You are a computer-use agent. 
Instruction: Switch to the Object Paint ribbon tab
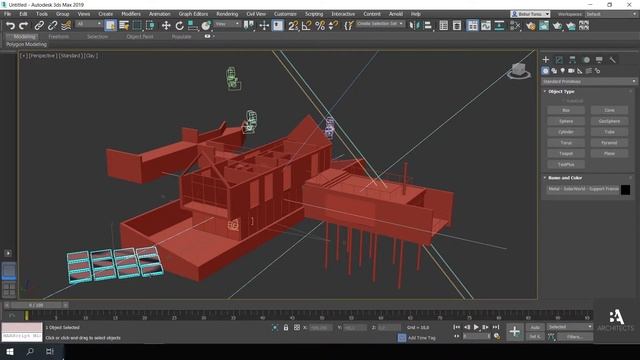140,36
